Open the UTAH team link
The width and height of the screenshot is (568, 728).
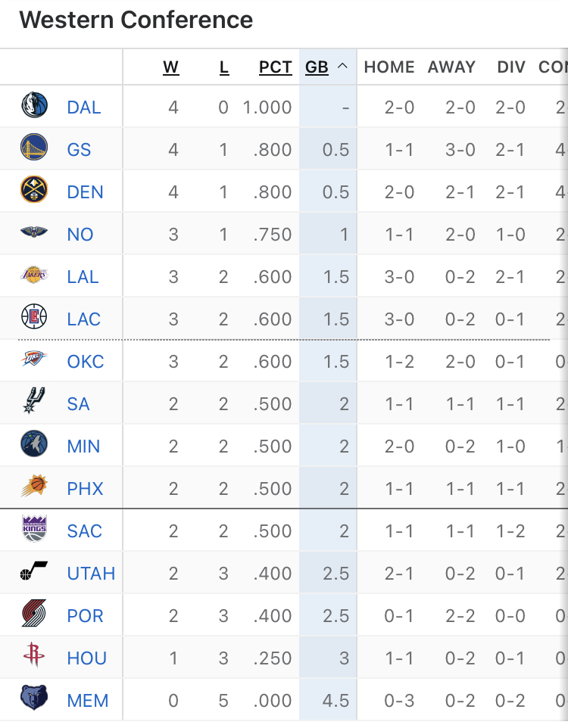(91, 574)
